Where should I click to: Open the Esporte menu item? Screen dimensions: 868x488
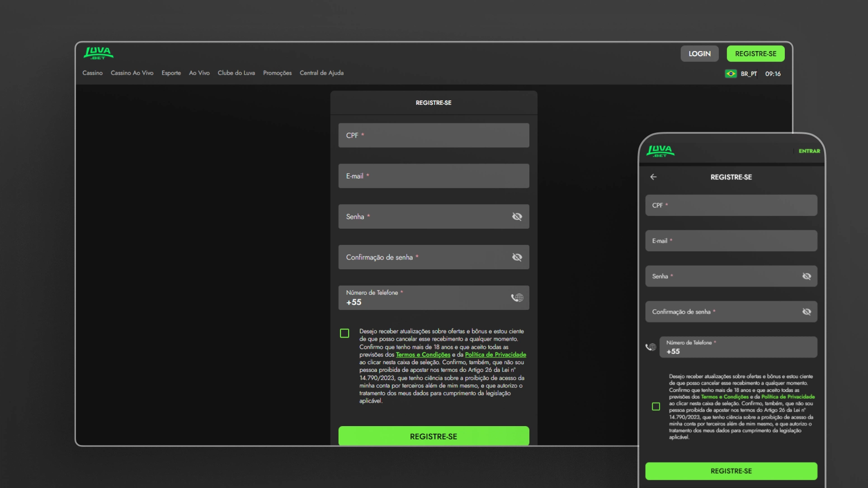coord(171,73)
